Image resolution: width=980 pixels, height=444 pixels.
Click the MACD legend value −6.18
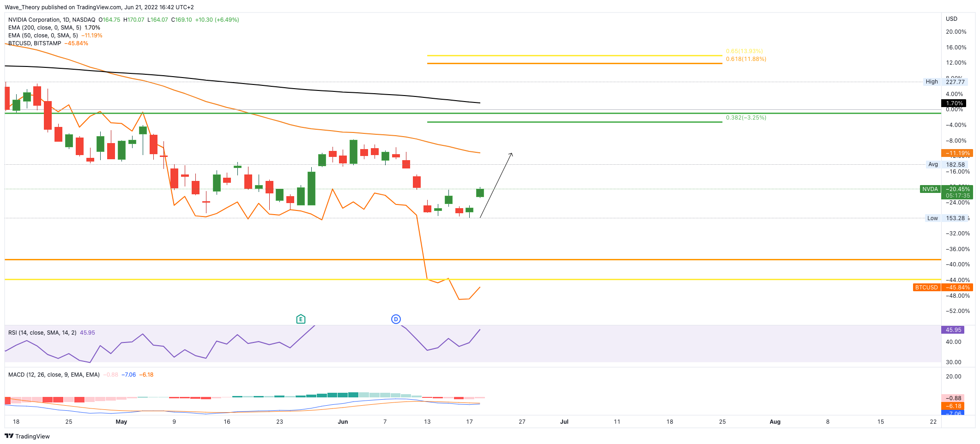point(146,375)
